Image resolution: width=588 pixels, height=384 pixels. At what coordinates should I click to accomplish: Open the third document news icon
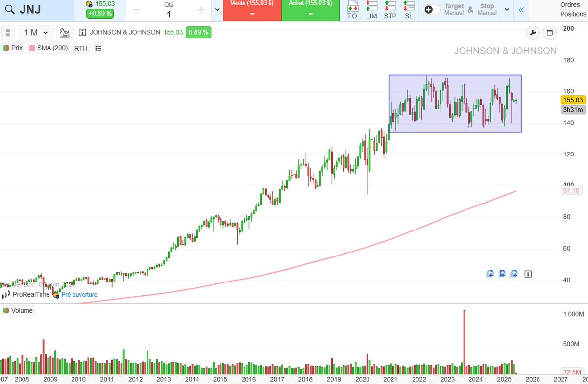(x=514, y=274)
